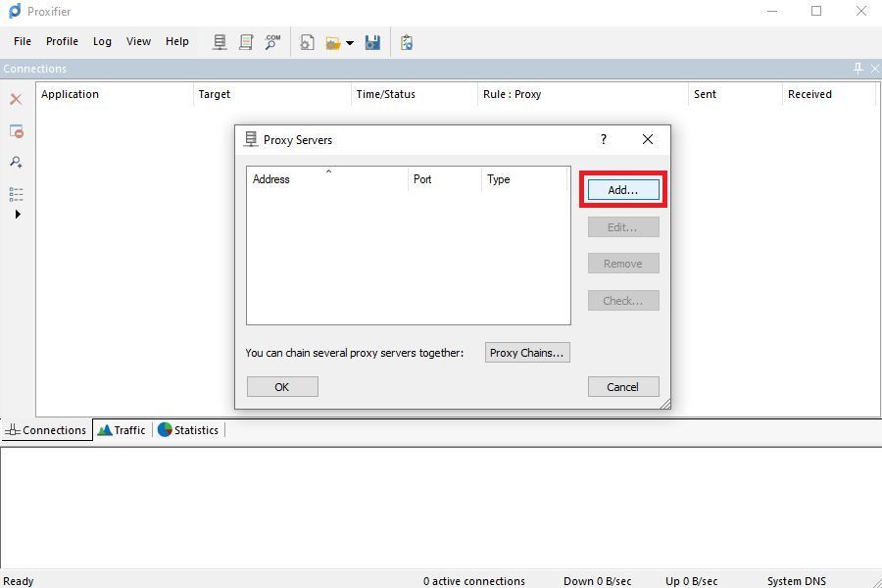882x588 pixels.
Task: Click the Time/Status column header
Action: 415,94
